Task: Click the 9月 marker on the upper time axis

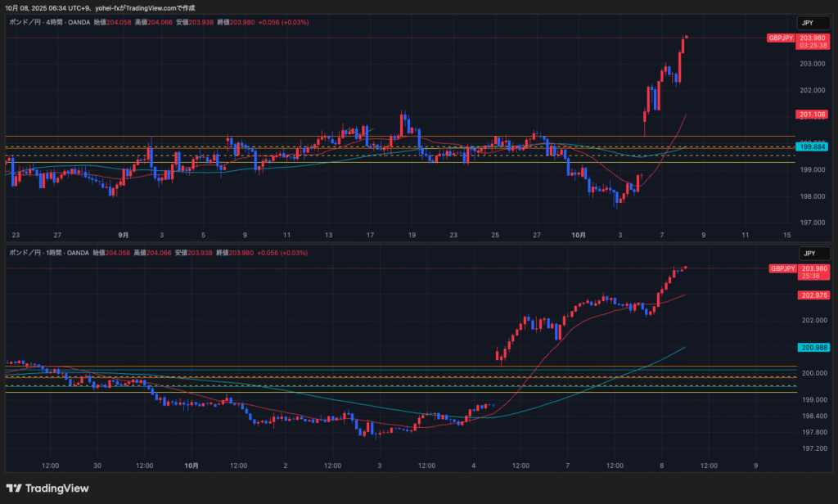Action: (122, 235)
